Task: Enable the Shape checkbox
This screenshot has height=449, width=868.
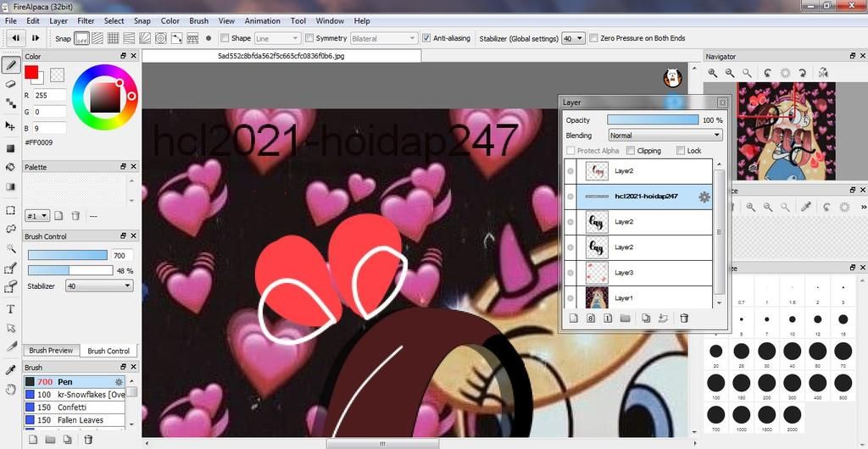Action: coord(225,38)
